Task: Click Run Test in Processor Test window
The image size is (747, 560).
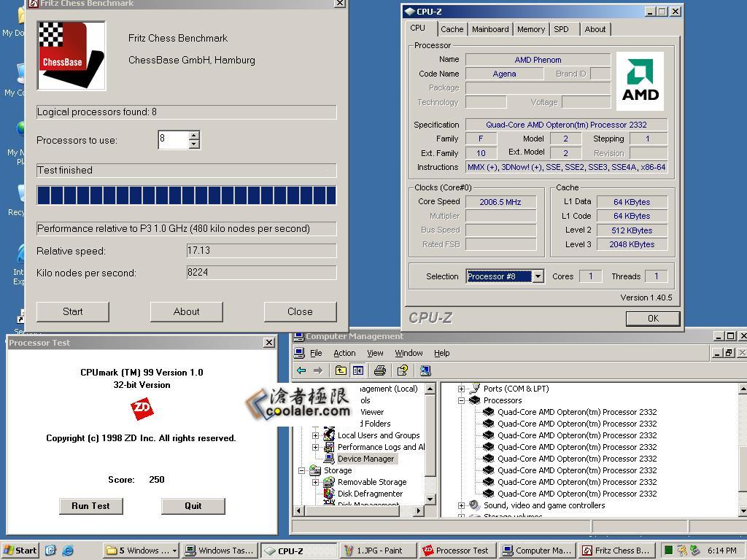Action: pos(91,506)
